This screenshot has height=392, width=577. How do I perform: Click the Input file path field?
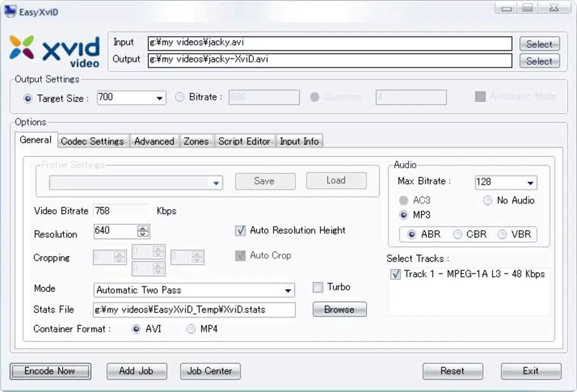click(x=330, y=43)
